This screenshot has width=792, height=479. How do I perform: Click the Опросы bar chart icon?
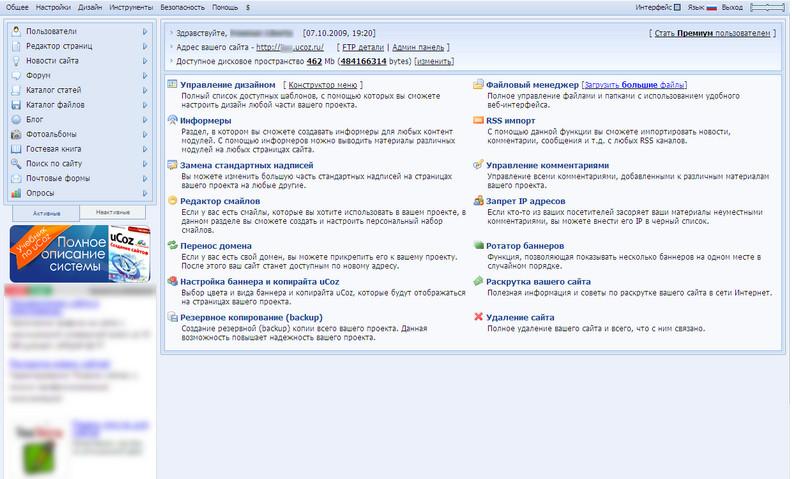[16, 193]
